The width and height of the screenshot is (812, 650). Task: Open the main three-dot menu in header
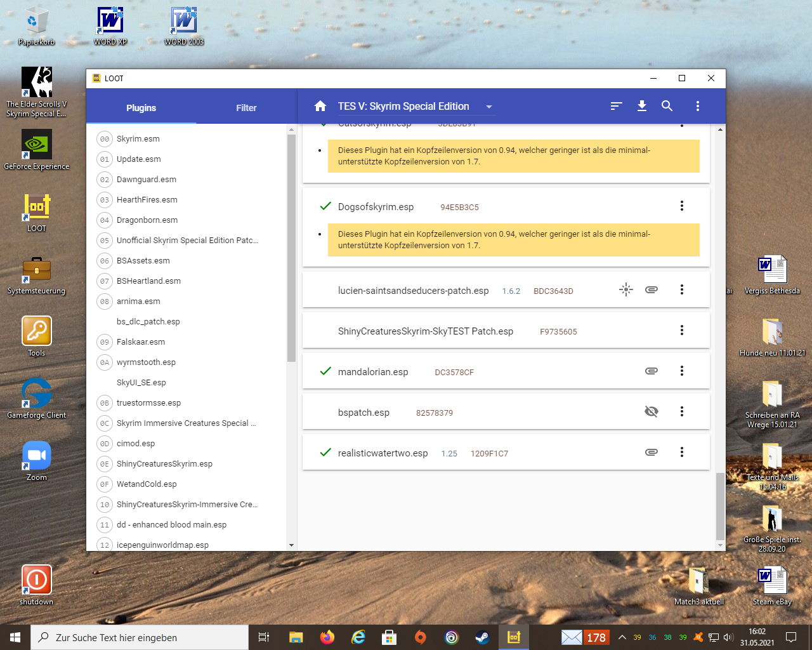pyautogui.click(x=697, y=107)
